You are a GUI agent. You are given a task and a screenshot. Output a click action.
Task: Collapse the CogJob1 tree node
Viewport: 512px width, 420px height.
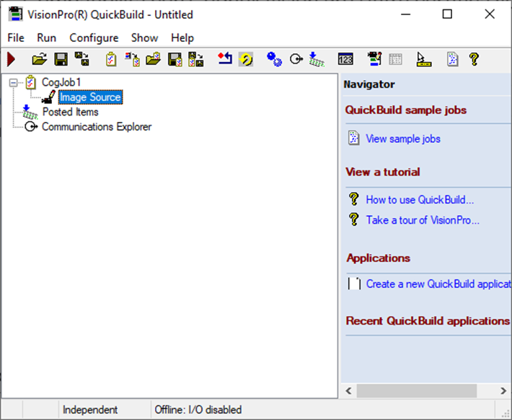pyautogui.click(x=14, y=83)
